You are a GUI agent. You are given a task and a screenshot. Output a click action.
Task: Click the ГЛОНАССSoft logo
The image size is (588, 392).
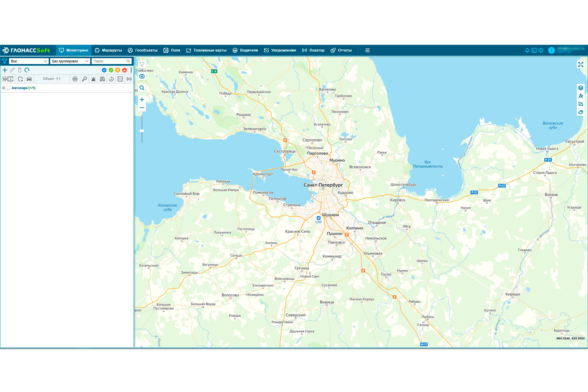coord(26,50)
